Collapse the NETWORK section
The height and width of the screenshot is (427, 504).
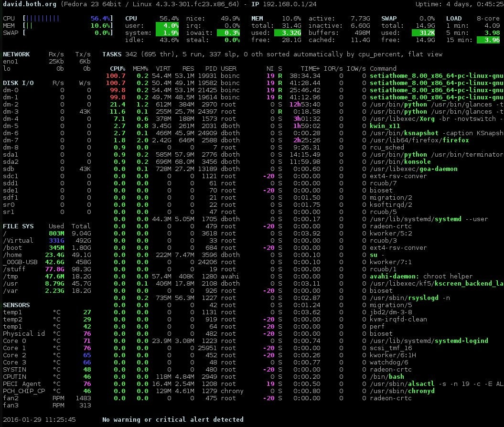(x=18, y=54)
